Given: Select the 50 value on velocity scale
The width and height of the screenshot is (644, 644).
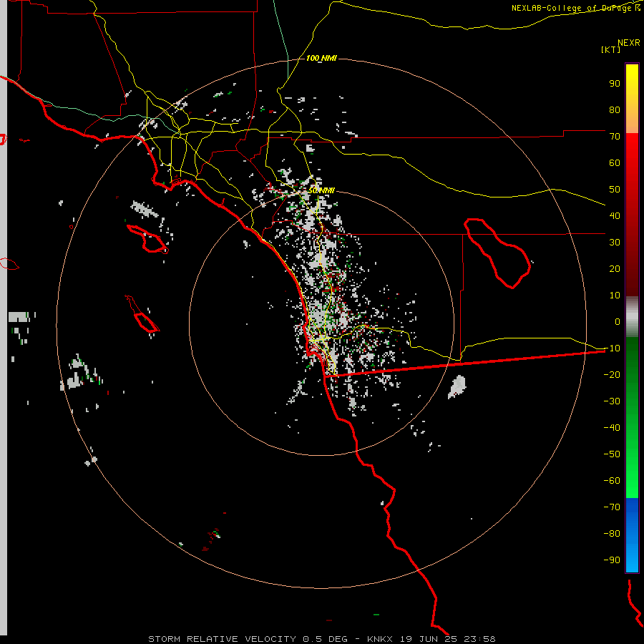Looking at the screenshot, I should pyautogui.click(x=615, y=190).
